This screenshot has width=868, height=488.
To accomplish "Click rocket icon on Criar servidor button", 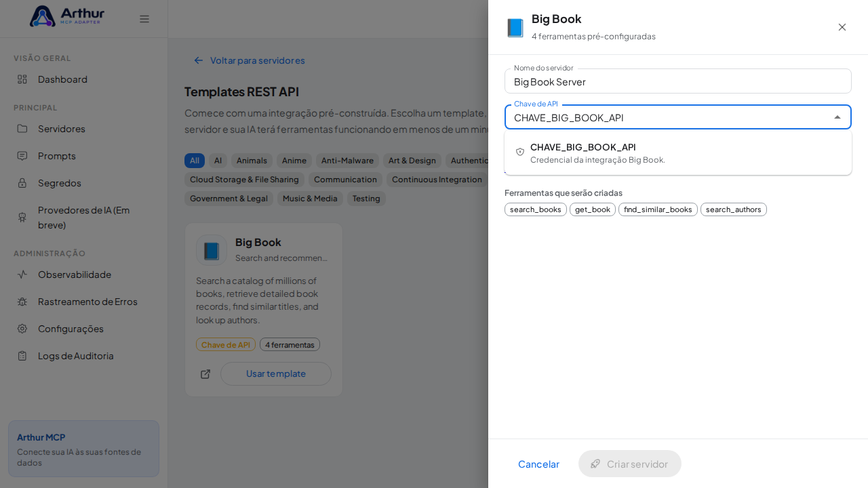I will point(595,464).
